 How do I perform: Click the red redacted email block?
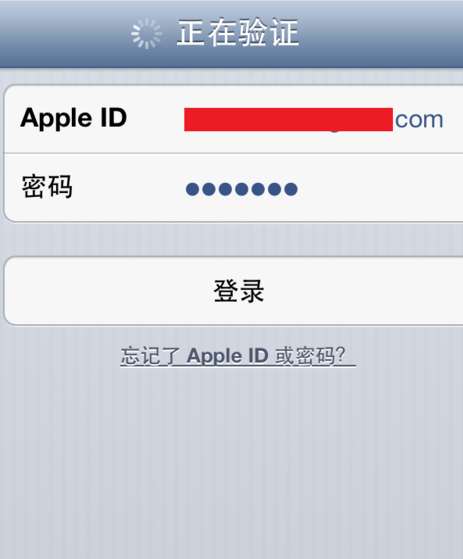[288, 119]
